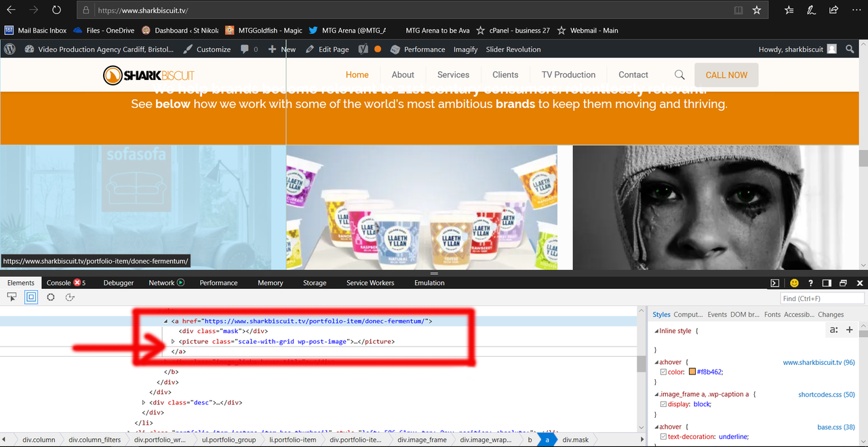Open the Network tab
The image size is (868, 447).
(166, 283)
